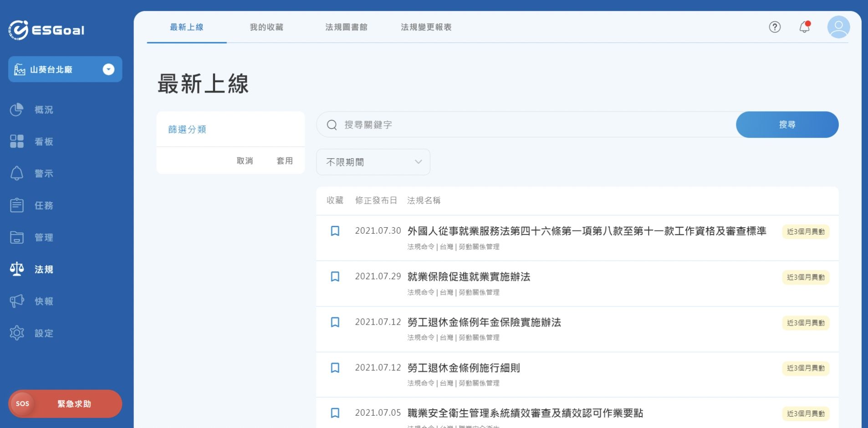Open the 不限期間 period dropdown
This screenshot has height=428, width=868.
(373, 162)
